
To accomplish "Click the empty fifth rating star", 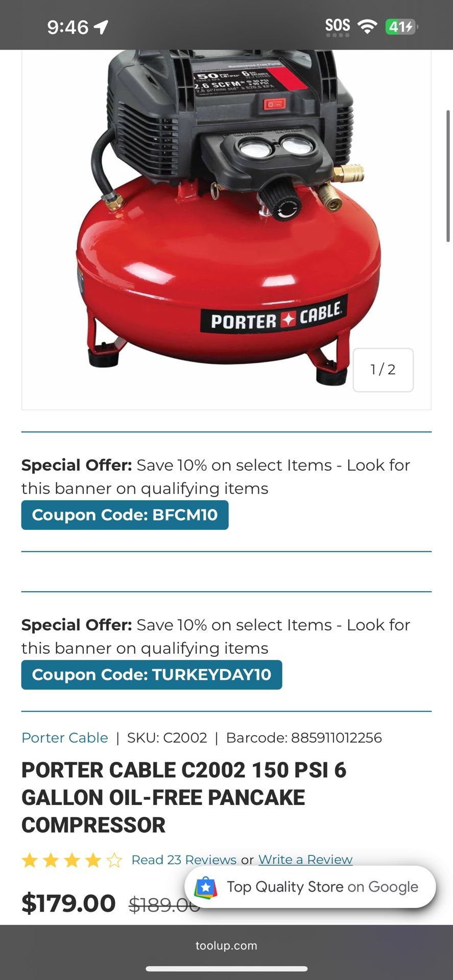I will pos(114,861).
